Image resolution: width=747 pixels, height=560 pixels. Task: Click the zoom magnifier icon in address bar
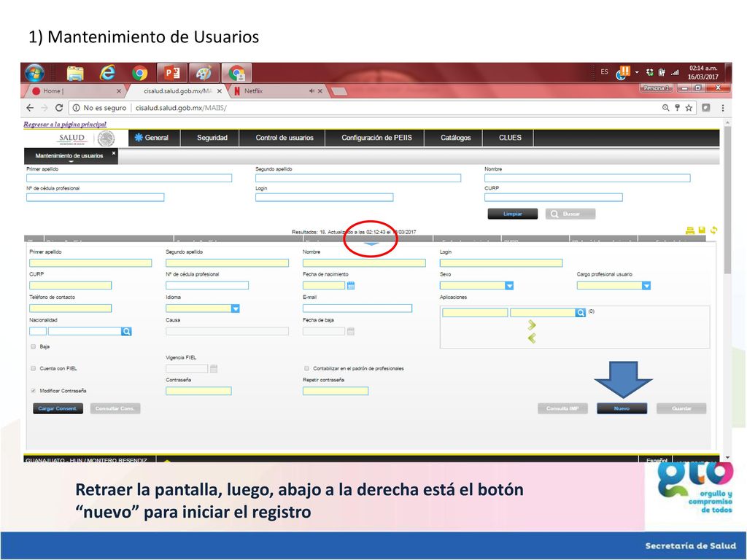[x=665, y=108]
